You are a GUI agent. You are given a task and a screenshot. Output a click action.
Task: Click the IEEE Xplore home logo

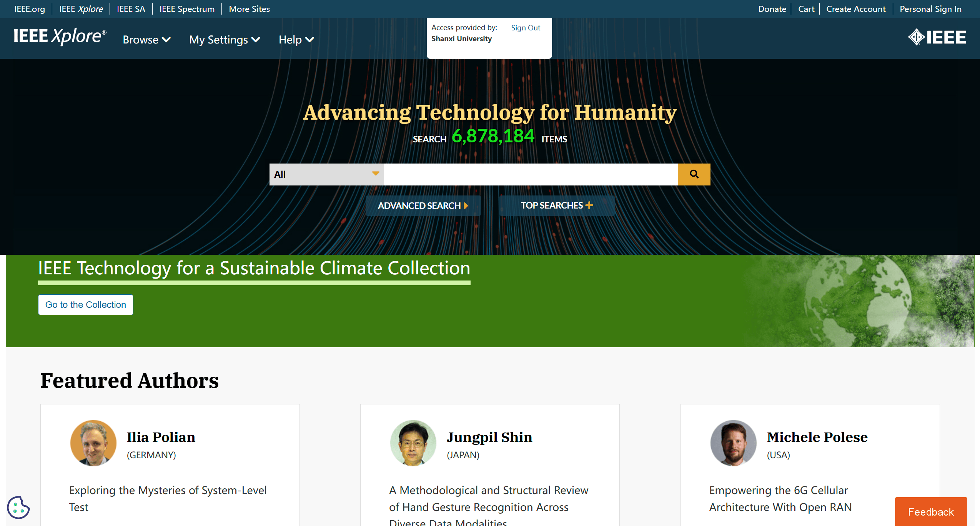(x=60, y=37)
